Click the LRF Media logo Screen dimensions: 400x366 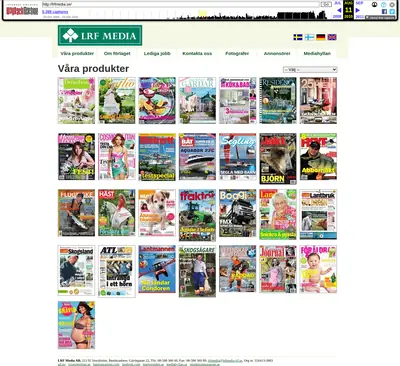100,35
